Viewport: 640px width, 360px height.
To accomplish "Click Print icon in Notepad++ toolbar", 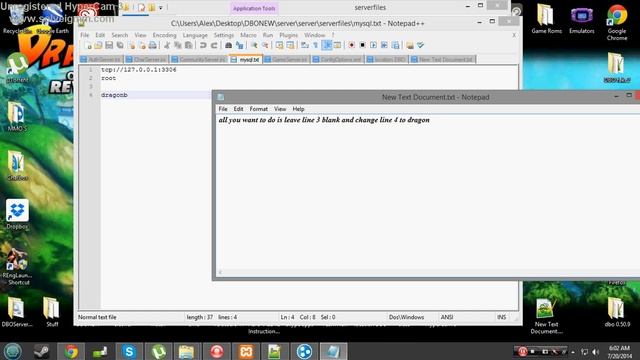I will [x=152, y=45].
